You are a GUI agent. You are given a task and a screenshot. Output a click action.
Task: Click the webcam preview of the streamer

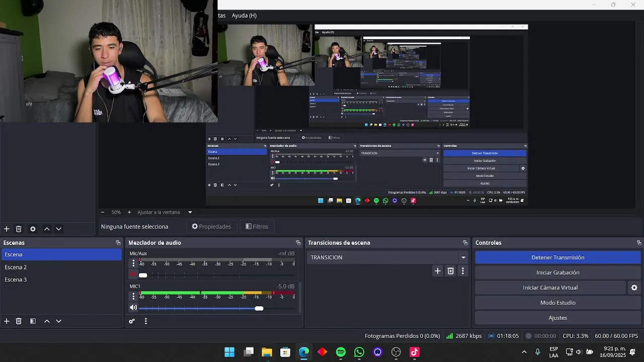point(109,61)
